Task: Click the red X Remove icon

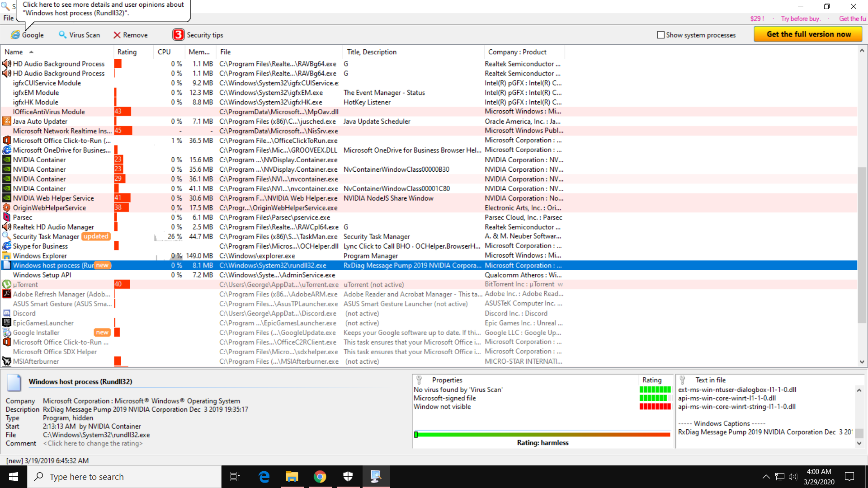Action: click(x=117, y=35)
